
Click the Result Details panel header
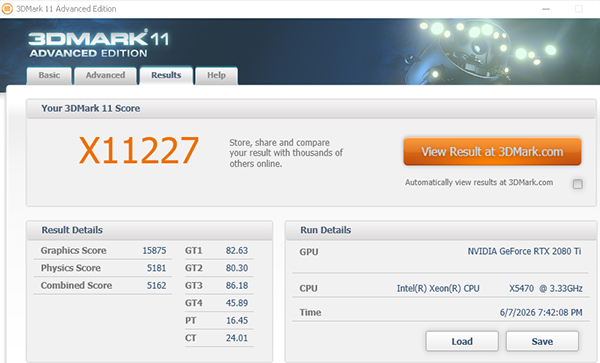point(149,230)
